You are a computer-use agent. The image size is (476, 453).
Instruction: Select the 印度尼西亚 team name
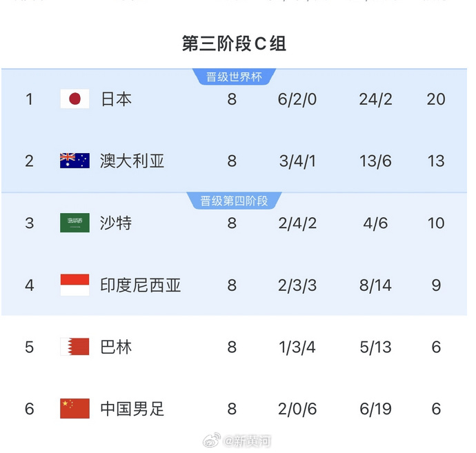click(141, 285)
